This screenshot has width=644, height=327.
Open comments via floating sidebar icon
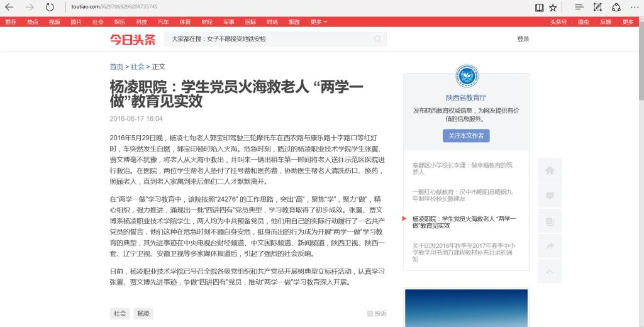pyautogui.click(x=550, y=196)
